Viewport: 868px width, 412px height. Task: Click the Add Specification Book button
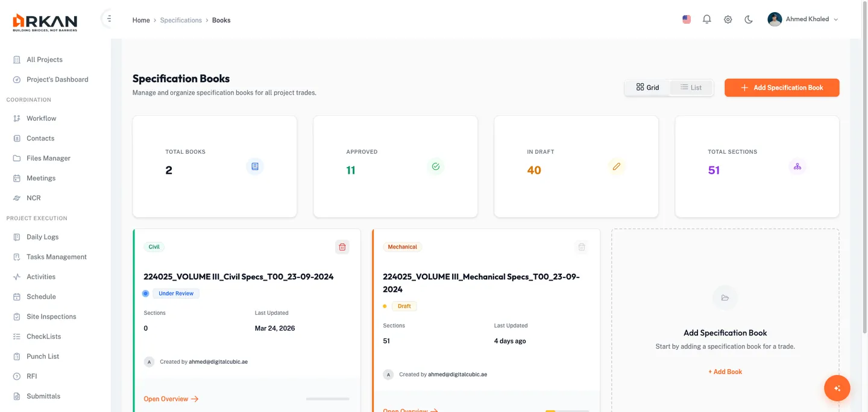782,87
